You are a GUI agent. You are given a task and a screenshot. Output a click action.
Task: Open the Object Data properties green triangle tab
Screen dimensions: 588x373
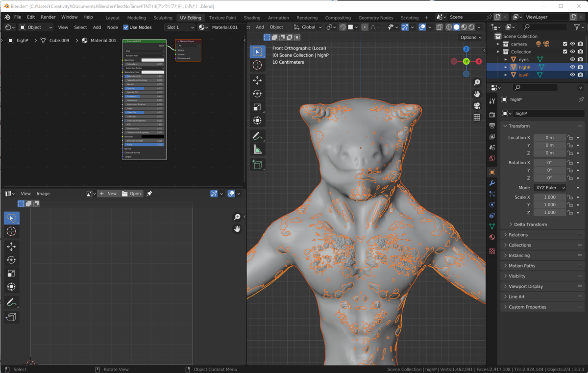point(492,226)
